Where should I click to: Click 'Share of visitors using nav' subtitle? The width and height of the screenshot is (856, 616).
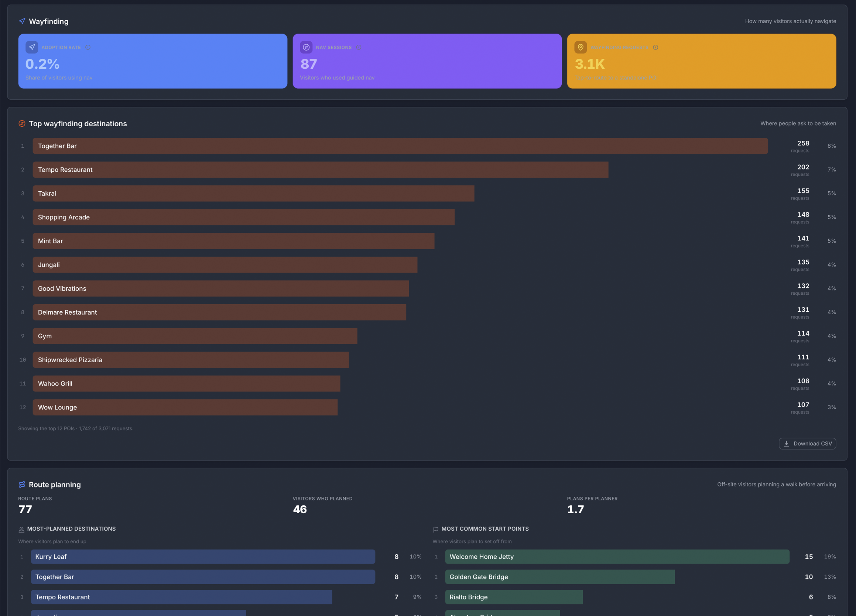coord(59,78)
